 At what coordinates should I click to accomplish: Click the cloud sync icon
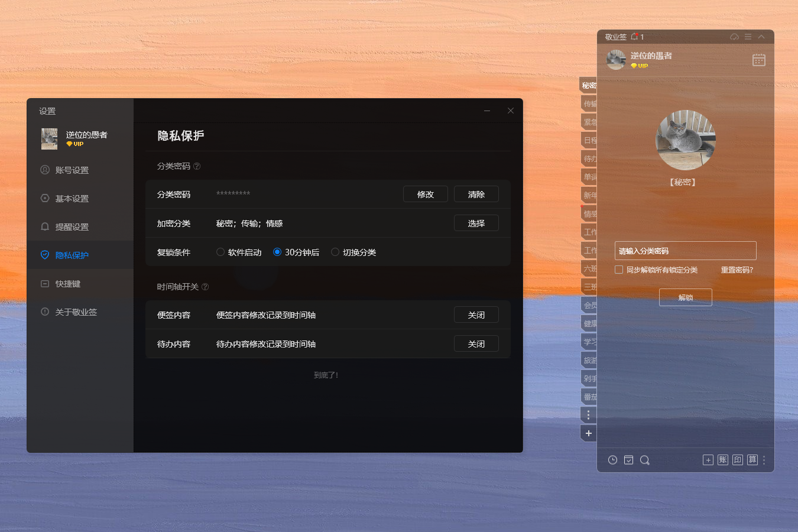tap(734, 37)
